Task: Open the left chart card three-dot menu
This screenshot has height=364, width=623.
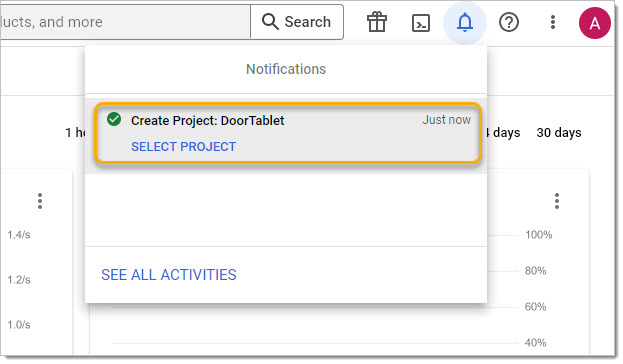Action: pyautogui.click(x=40, y=201)
